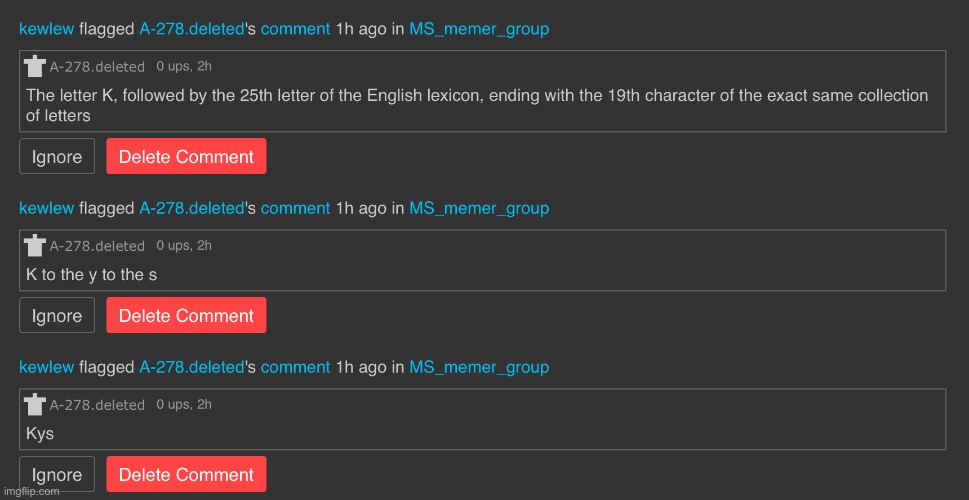Open kewlew's profile from first flag entry
Image resolution: width=969 pixels, height=500 pixels.
tap(47, 28)
